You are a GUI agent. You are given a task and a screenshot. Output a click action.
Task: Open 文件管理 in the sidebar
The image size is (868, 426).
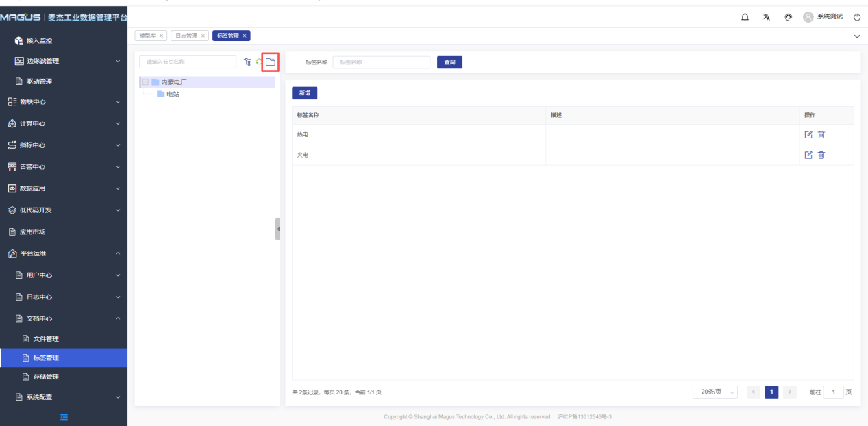coord(47,339)
